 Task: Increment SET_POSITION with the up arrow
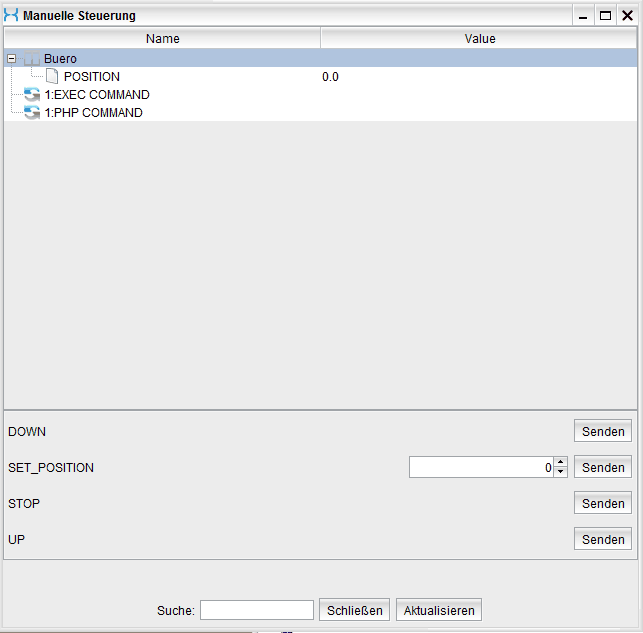[560, 463]
